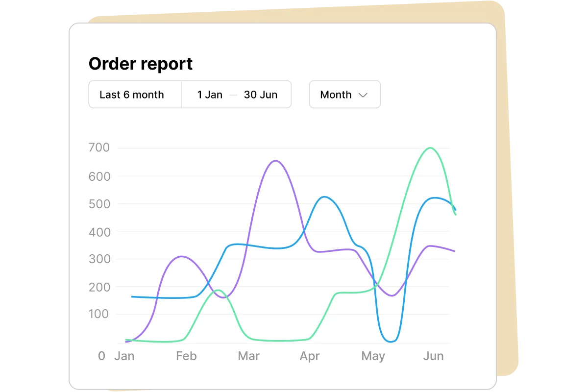The width and height of the screenshot is (588, 392).
Task: Click the blue line's peak after Apr
Action: (x=324, y=197)
